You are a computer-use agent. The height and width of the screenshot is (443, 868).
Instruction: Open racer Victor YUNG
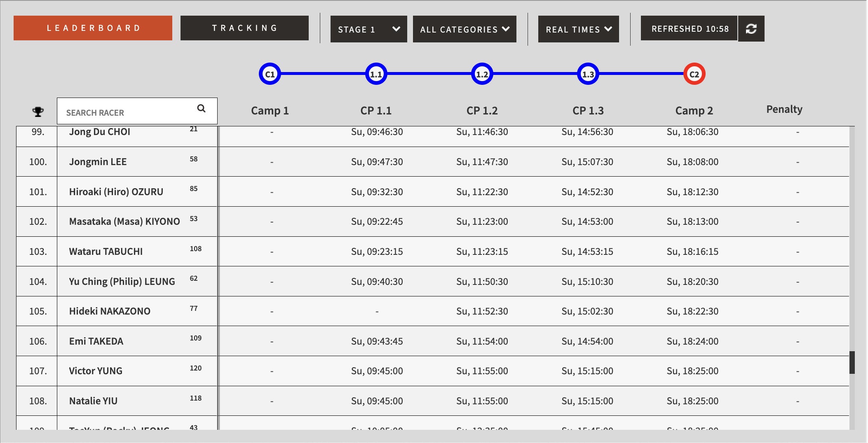(x=96, y=371)
